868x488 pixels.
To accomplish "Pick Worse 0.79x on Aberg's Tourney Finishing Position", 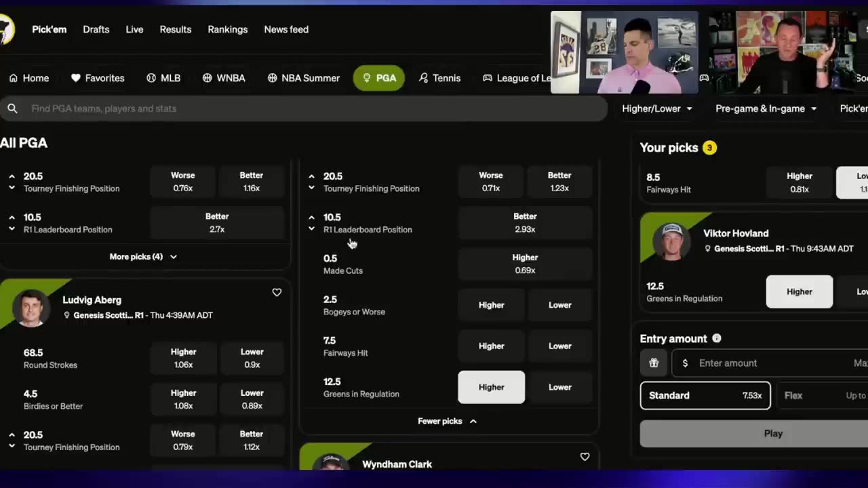I will 183,441.
